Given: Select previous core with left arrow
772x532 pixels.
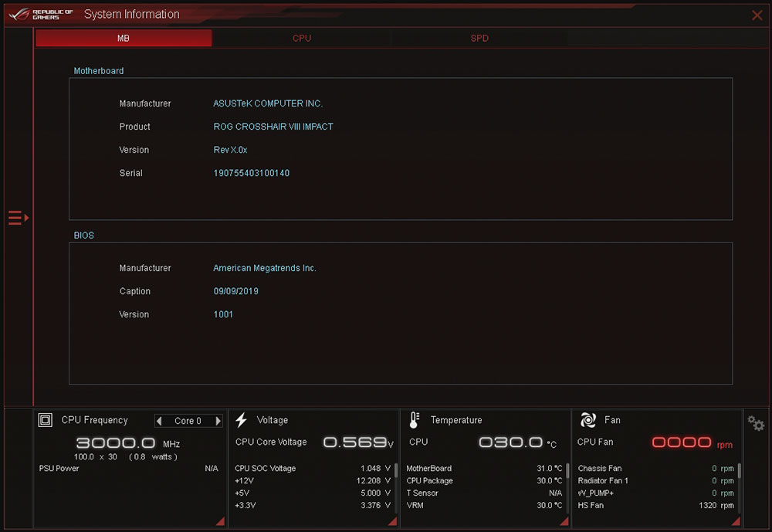Looking at the screenshot, I should click(159, 421).
